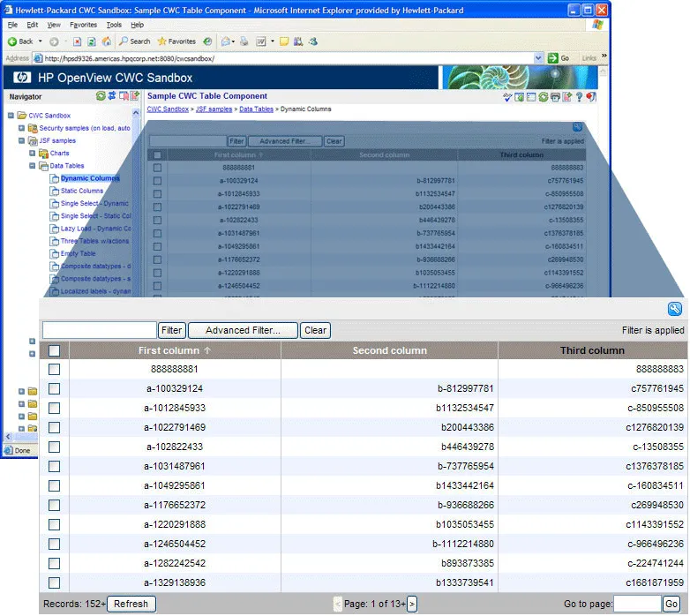Click the Clear button in enlarged table
Screen dimensions: 690x616
coord(315,330)
